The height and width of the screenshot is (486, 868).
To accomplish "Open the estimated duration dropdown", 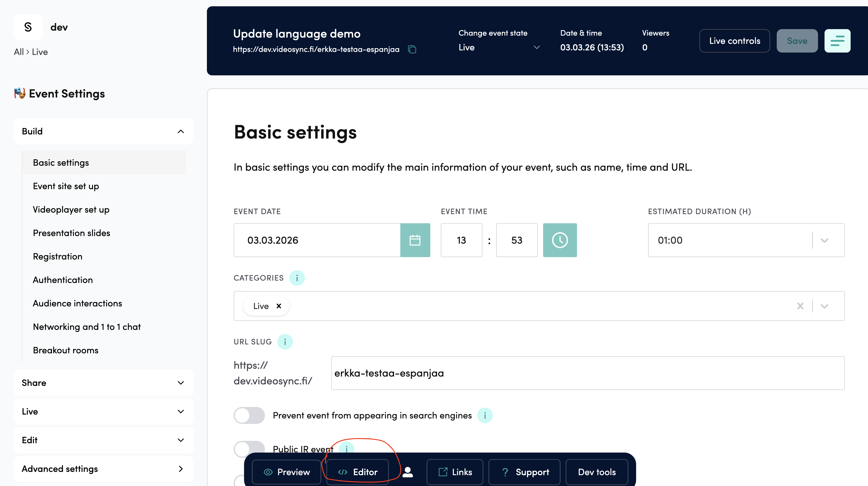I will click(824, 240).
